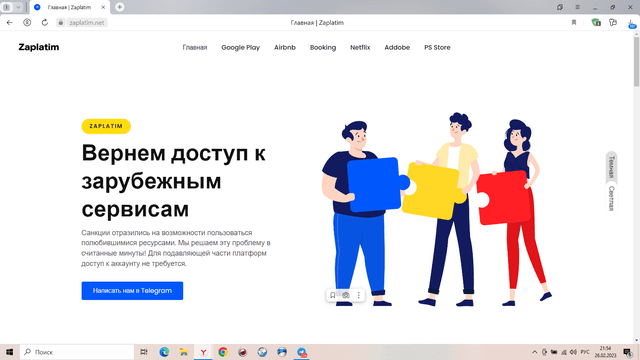Open the notification center icon

click(628, 352)
